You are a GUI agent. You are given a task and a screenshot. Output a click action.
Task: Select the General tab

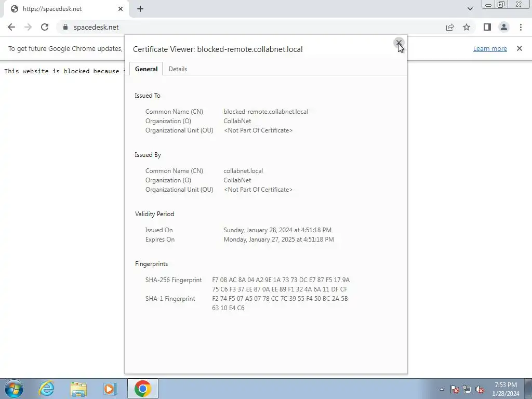(146, 69)
